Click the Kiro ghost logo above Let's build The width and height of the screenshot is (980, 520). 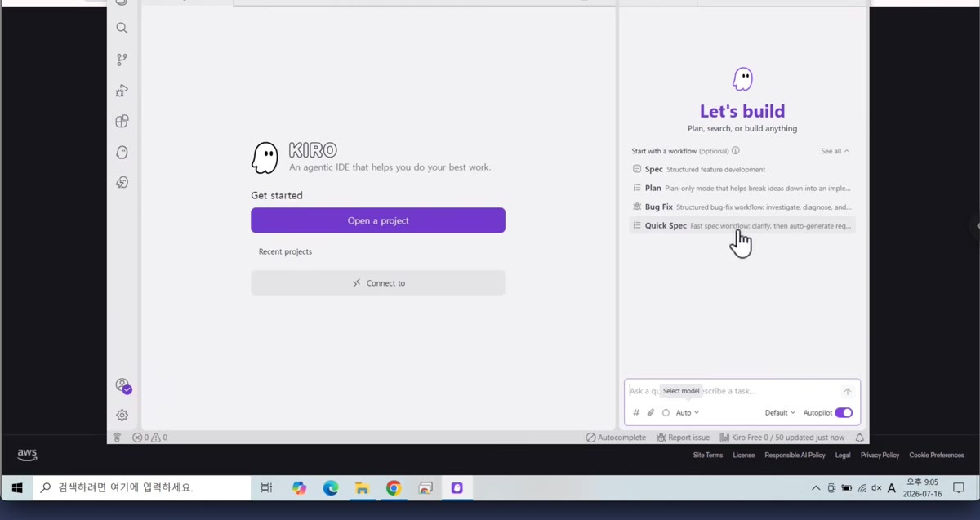click(742, 79)
